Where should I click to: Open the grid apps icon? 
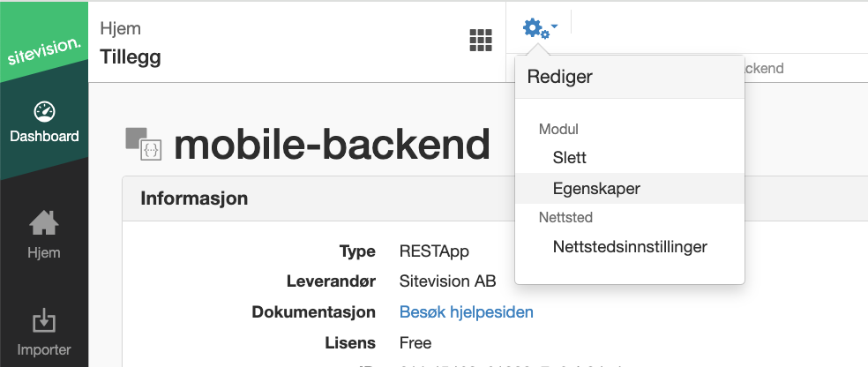point(481,41)
